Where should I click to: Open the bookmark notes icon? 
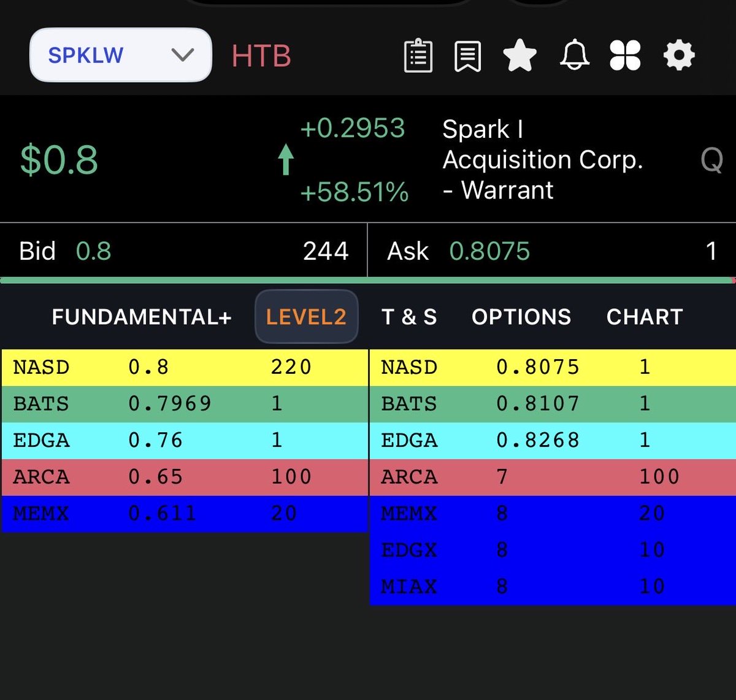[467, 56]
